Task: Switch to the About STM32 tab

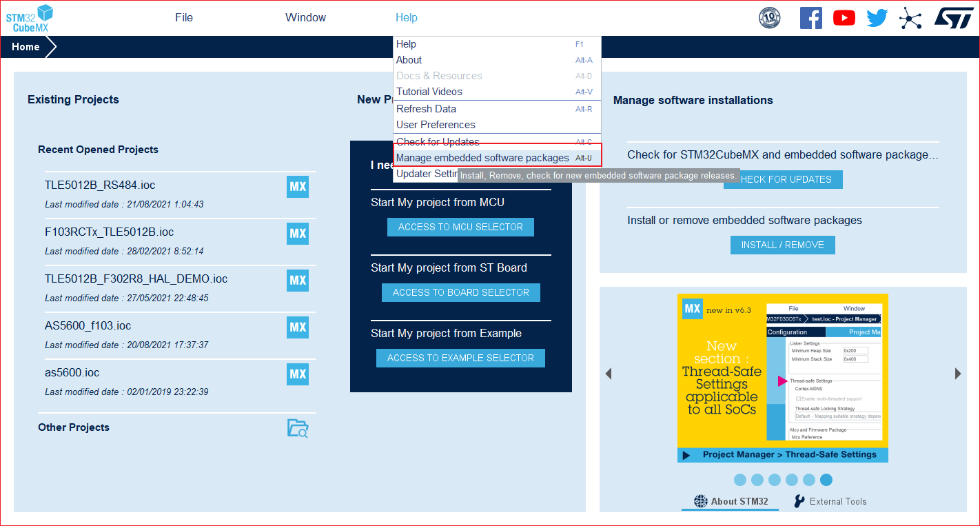Action: [x=731, y=501]
